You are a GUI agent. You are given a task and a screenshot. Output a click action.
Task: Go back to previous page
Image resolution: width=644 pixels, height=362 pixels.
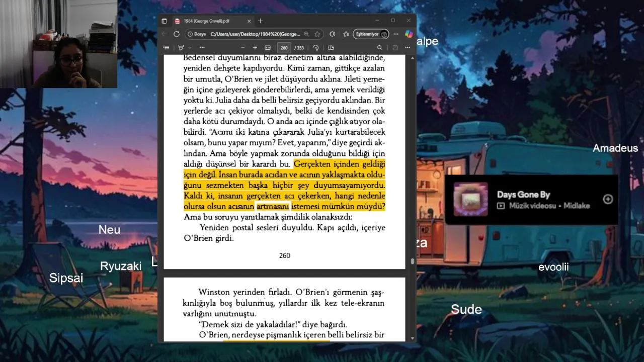164,34
